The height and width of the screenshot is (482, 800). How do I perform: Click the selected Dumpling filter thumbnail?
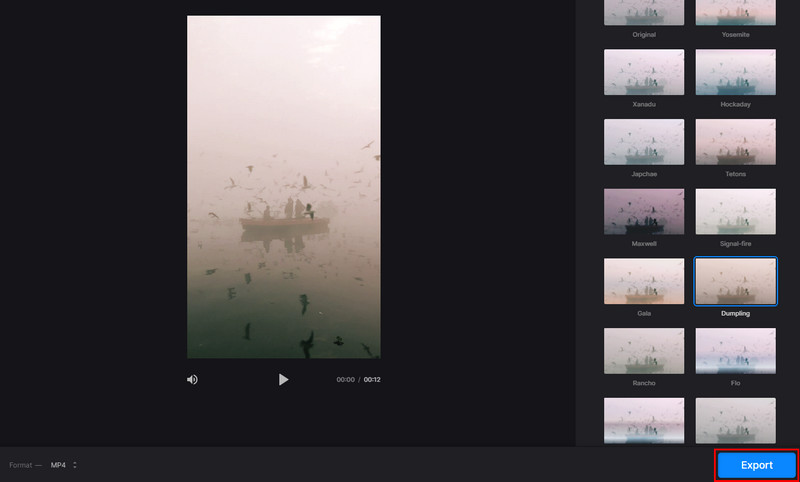735,281
